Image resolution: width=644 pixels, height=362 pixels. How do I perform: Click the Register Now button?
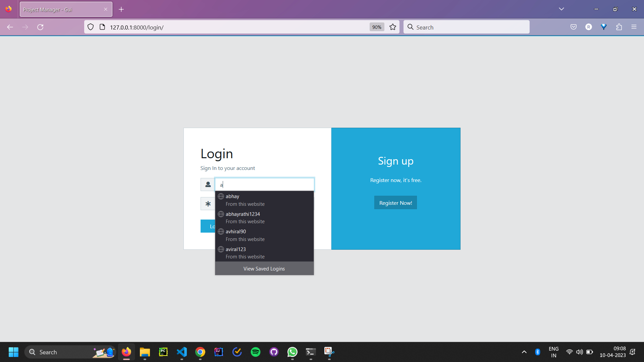395,202
